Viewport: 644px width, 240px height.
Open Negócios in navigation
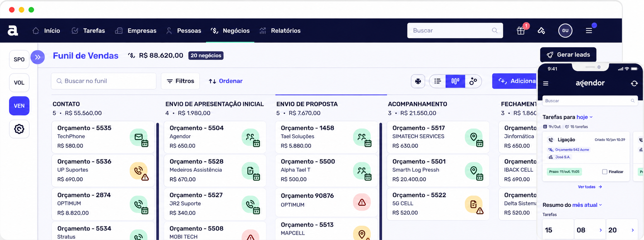click(230, 31)
